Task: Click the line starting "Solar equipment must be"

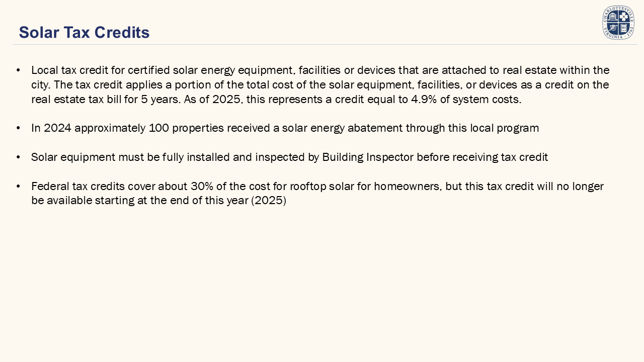Action: [x=289, y=157]
